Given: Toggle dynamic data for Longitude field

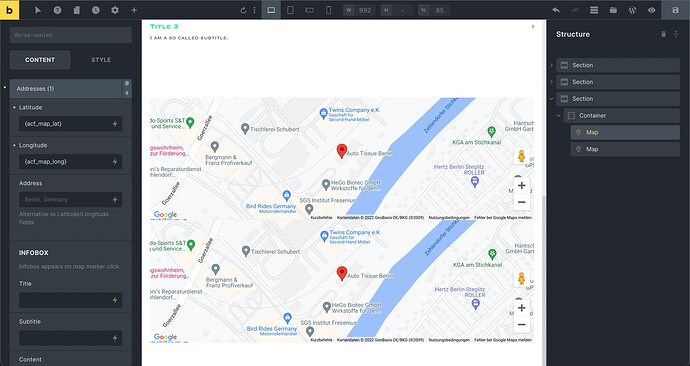Looking at the screenshot, I should (x=115, y=162).
